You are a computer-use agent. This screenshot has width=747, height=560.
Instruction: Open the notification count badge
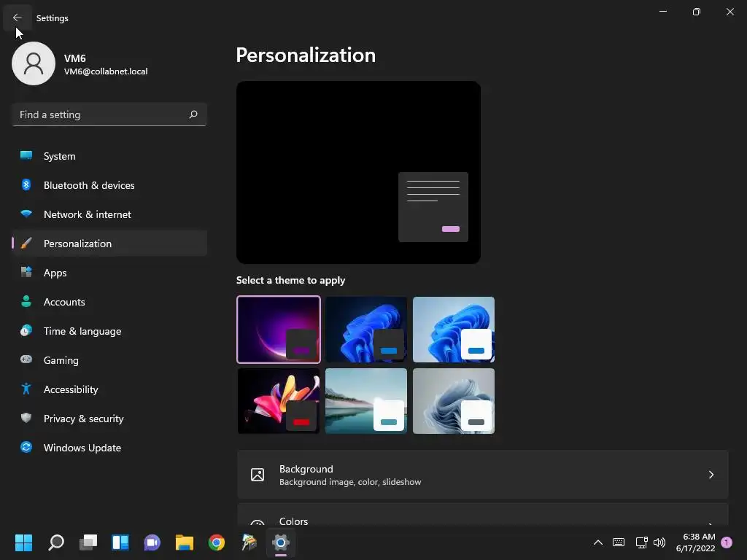(x=727, y=542)
